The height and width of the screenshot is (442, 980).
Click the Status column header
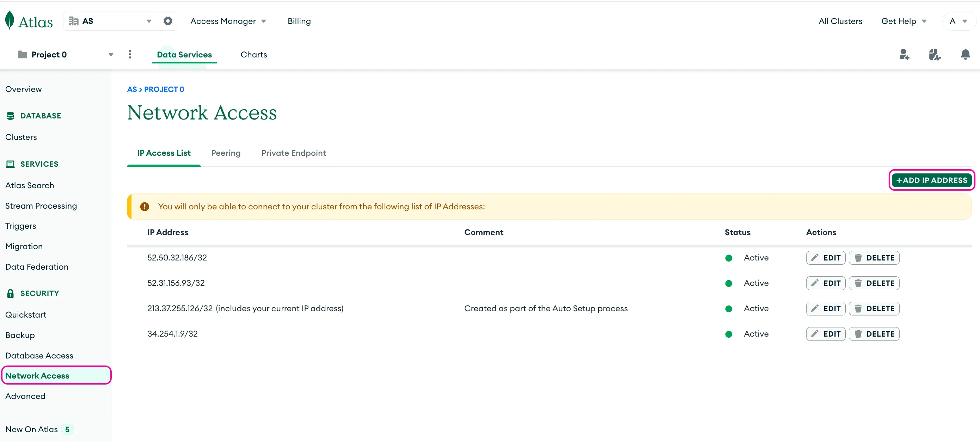click(737, 232)
